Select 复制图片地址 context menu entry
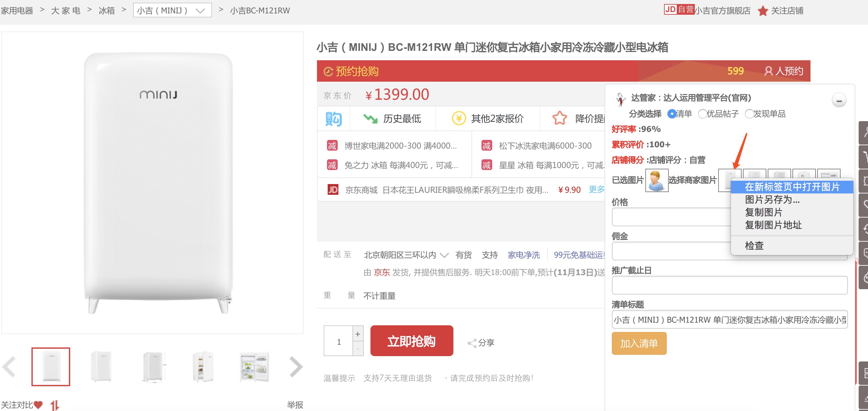 [x=773, y=225]
